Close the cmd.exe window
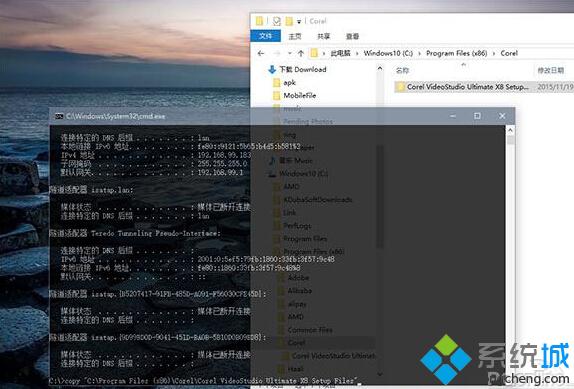Image resolution: width=574 pixels, height=389 pixels. coord(502,116)
